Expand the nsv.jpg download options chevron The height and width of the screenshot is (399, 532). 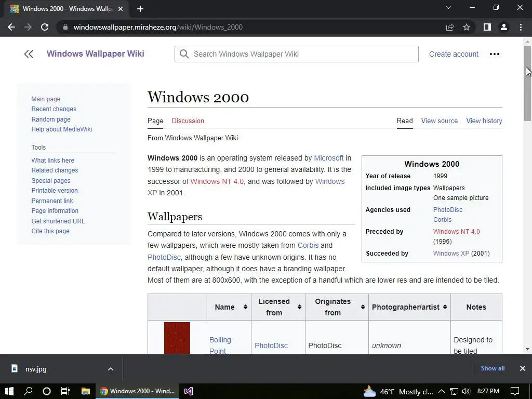(111, 369)
